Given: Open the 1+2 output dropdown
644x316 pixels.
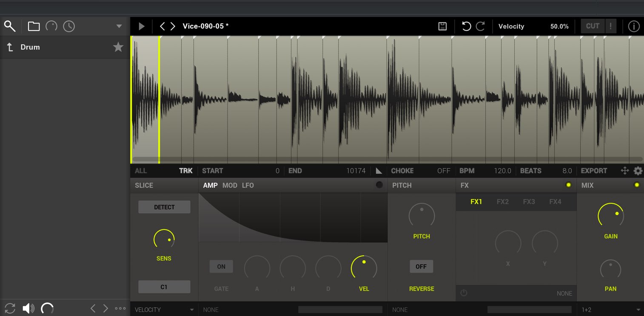Looking at the screenshot, I should click(610, 310).
